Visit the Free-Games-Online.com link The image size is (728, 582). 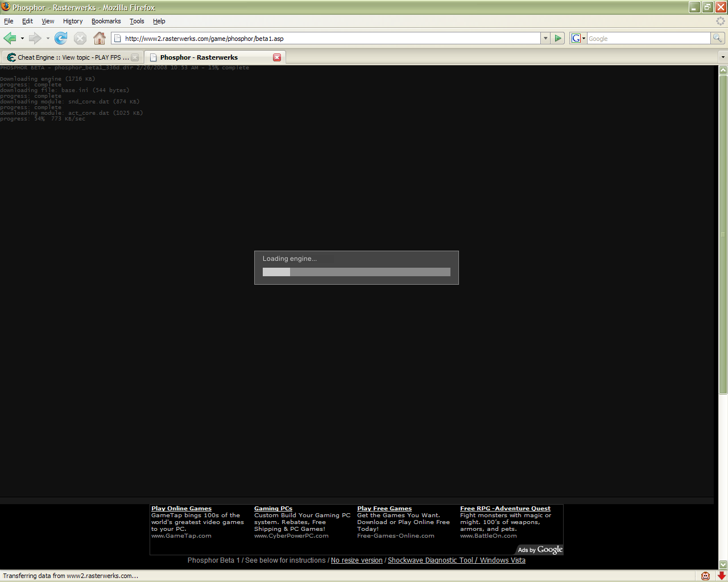tap(396, 536)
